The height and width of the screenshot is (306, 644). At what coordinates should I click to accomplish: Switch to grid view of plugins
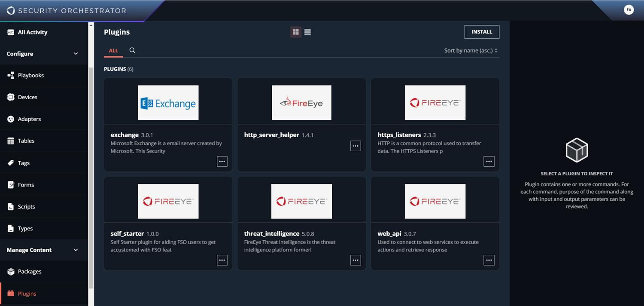tap(296, 32)
